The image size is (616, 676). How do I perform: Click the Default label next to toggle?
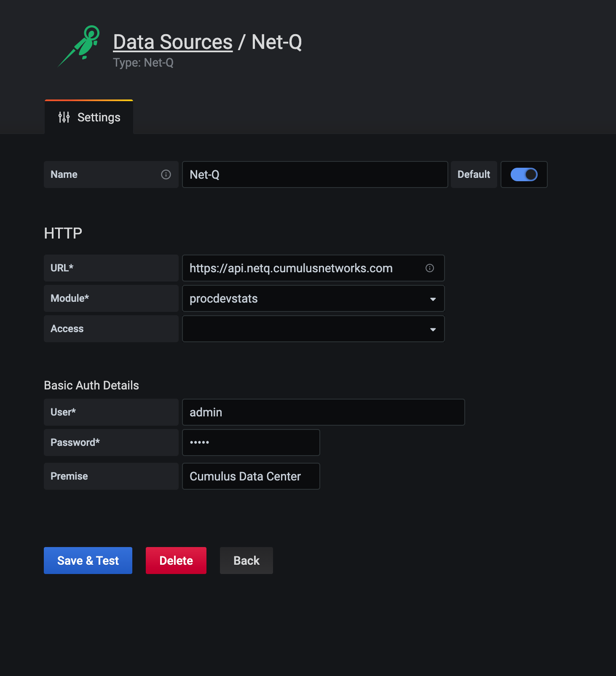point(474,174)
